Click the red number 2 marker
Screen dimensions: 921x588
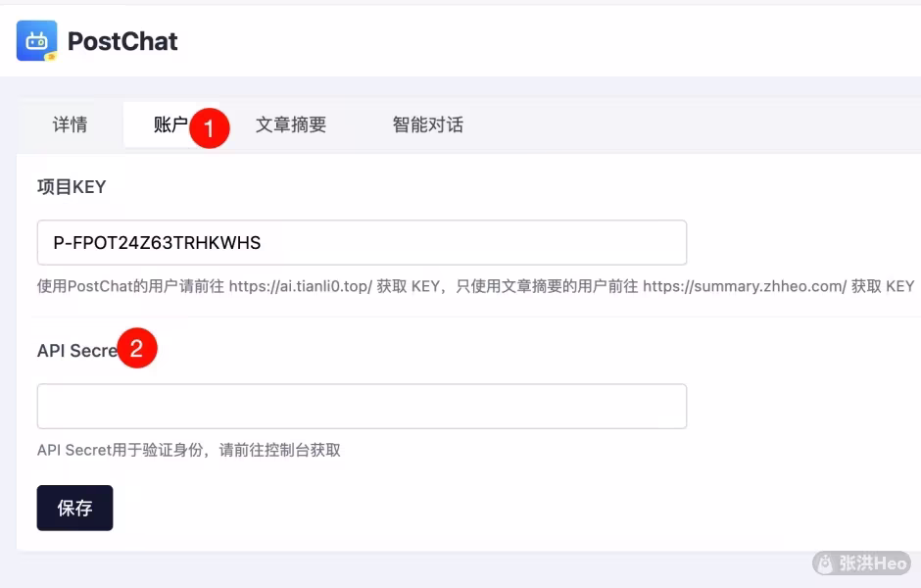pos(137,348)
